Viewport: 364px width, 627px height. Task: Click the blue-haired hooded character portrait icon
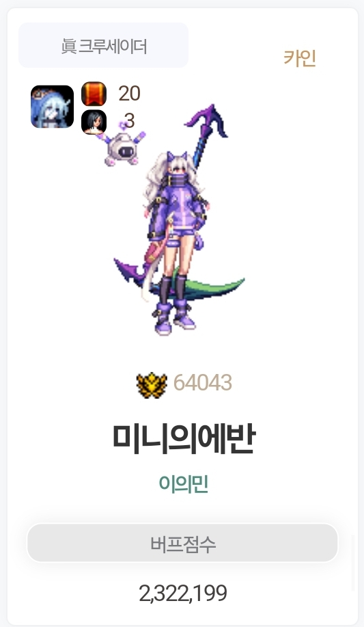[x=52, y=107]
